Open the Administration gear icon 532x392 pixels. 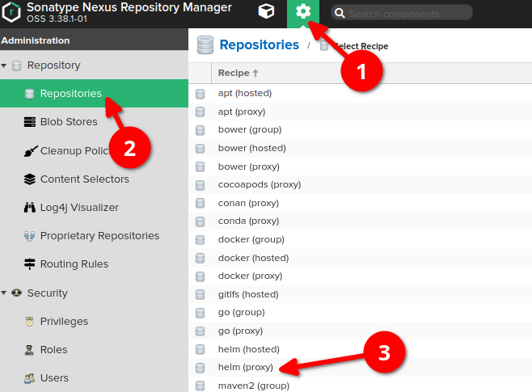coord(303,12)
